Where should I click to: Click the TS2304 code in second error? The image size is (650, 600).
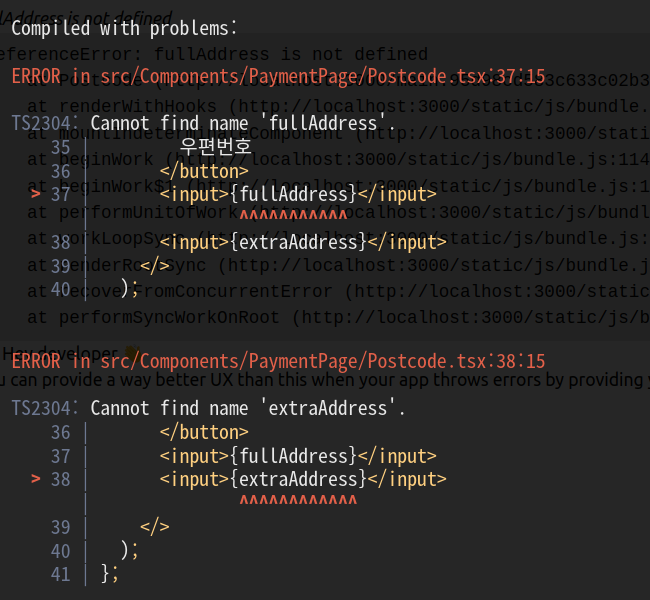click(44, 408)
